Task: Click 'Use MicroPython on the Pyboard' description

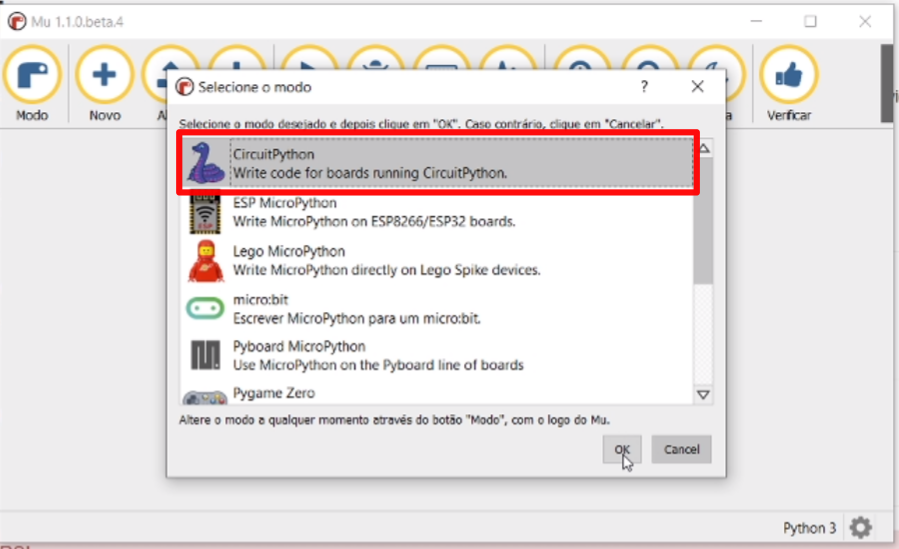Action: click(x=378, y=365)
